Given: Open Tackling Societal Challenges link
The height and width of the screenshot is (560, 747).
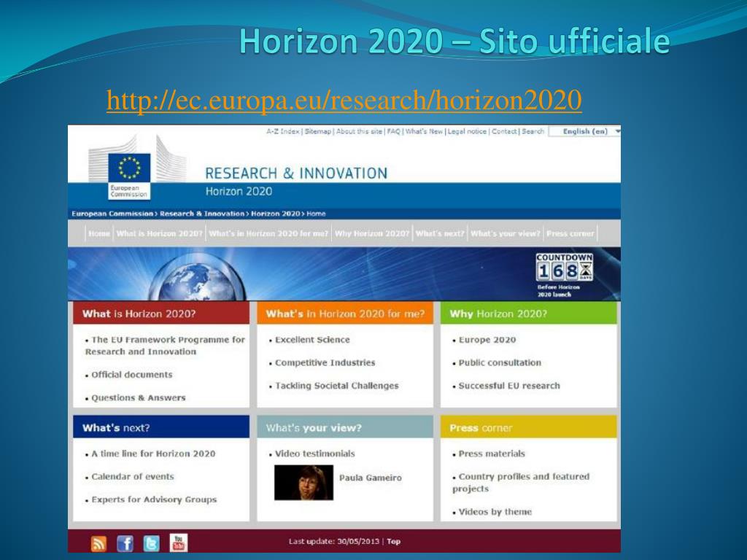Looking at the screenshot, I should [336, 386].
